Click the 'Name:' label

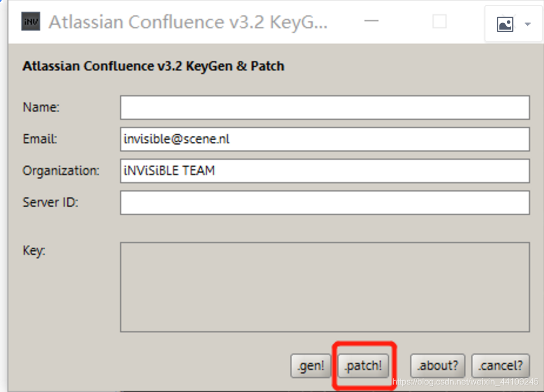41,107
